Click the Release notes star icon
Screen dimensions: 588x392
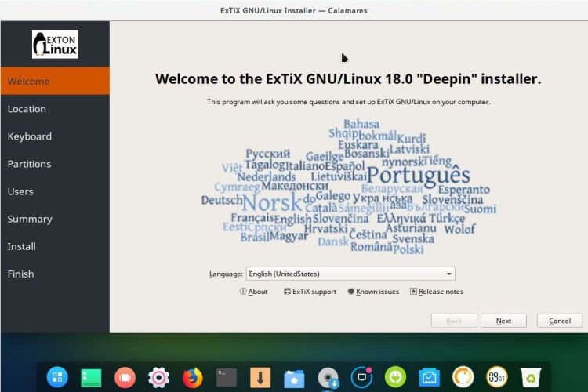coord(413,292)
